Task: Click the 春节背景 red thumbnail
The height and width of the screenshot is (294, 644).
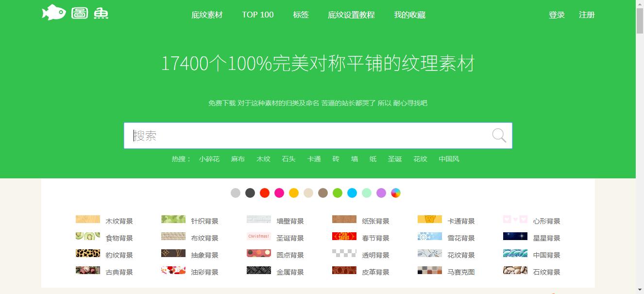Action: [x=344, y=236]
